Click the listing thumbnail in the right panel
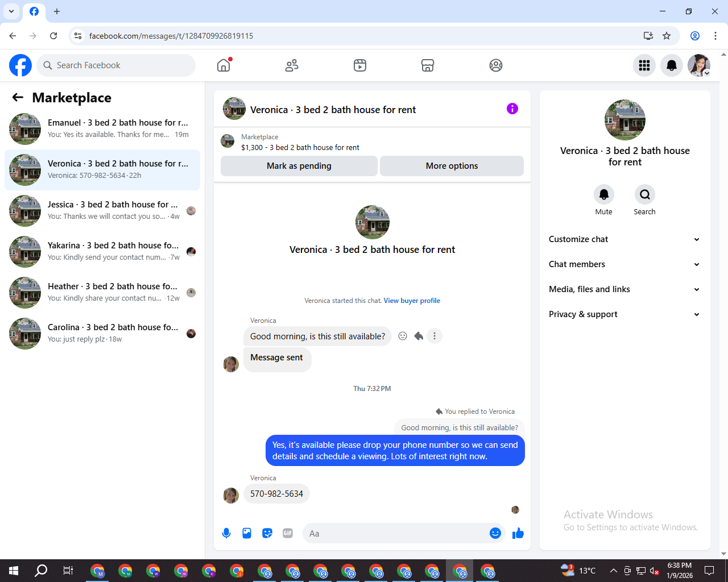The width and height of the screenshot is (728, 582). 625,120
